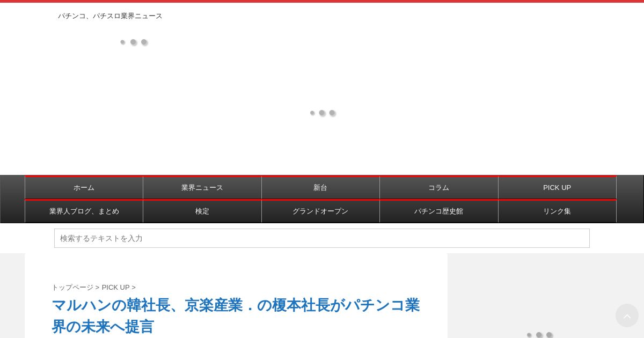
Task: Follow the トップページ breadcrumb link
Action: (72, 288)
